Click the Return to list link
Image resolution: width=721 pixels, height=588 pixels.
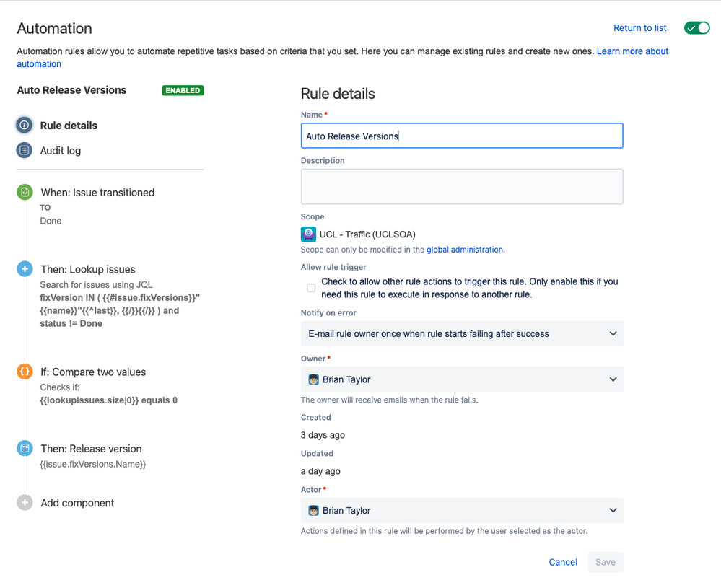640,28
